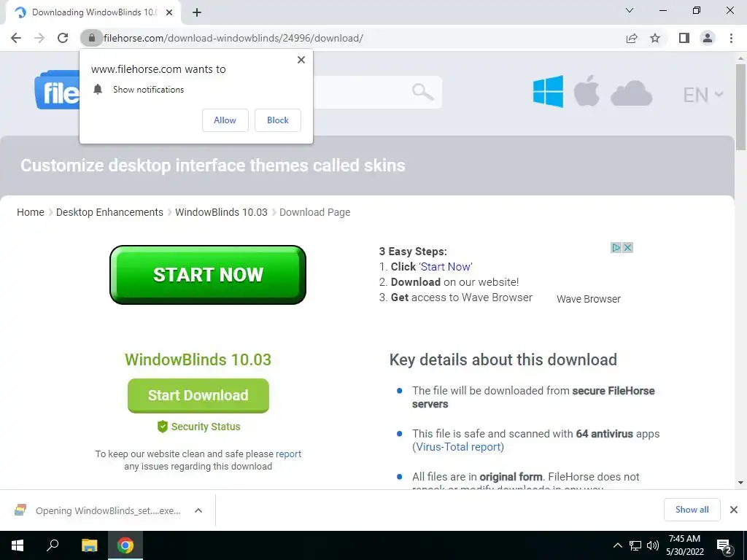The image size is (747, 560).
Task: Open notification center icon
Action: [x=724, y=546]
